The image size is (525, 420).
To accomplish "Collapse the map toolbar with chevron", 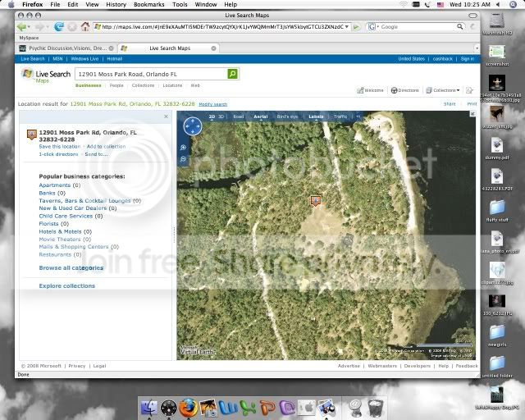I will 358,116.
